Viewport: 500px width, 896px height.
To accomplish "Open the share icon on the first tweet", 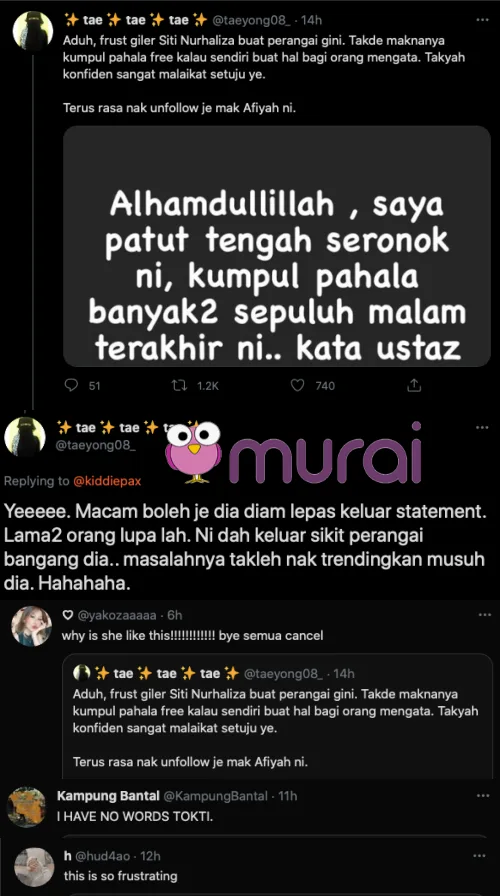I will click(x=414, y=386).
